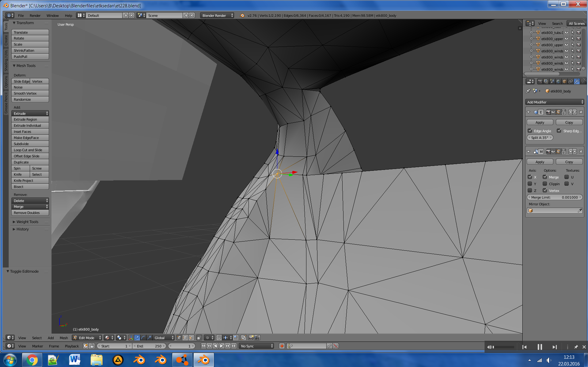
Task: Jump to the timeline start frame
Action: (x=203, y=346)
